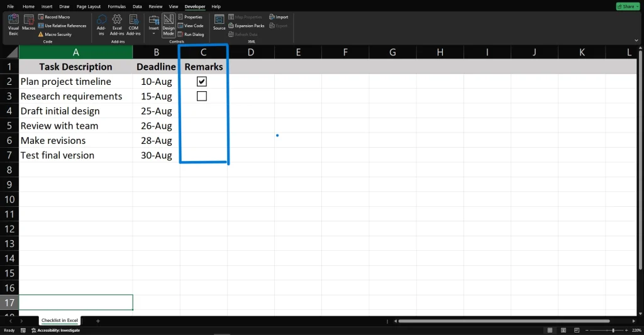Select the cell Test final version
644x335 pixels.
tap(76, 155)
